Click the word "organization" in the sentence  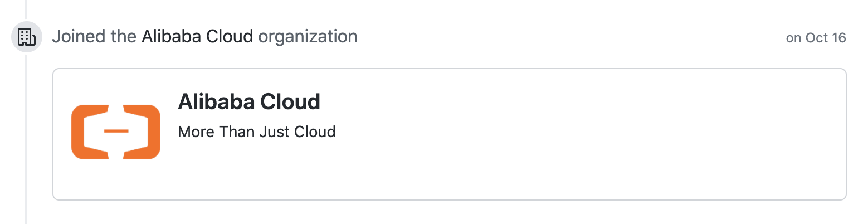(308, 37)
